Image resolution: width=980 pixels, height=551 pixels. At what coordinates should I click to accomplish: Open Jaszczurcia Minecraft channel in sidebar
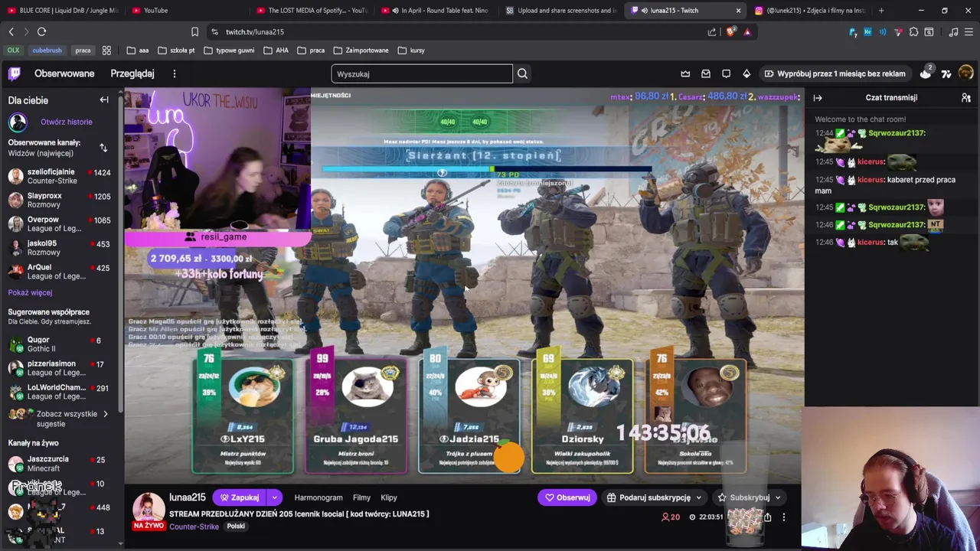[60, 464]
